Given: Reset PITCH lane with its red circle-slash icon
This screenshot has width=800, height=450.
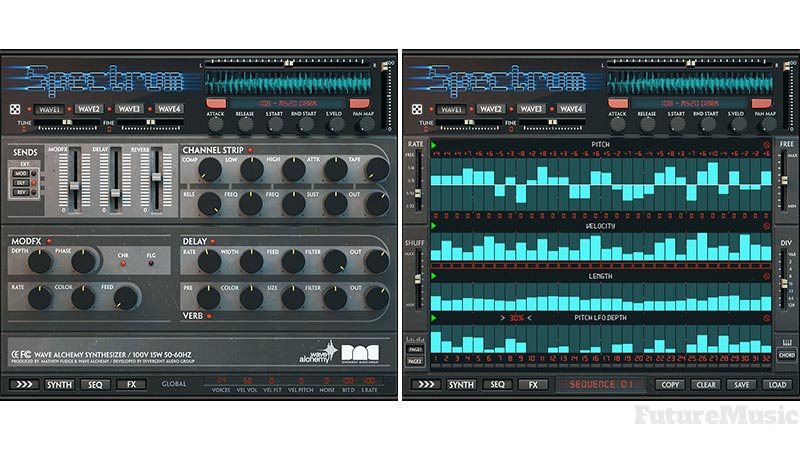Looking at the screenshot, I should (x=766, y=145).
